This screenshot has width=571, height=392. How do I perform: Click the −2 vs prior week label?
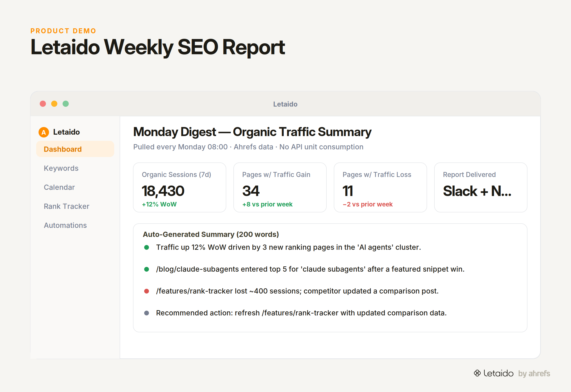(368, 204)
